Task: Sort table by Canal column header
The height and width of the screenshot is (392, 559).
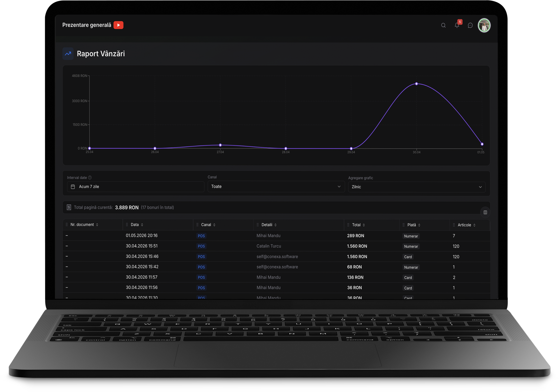Action: point(214,225)
